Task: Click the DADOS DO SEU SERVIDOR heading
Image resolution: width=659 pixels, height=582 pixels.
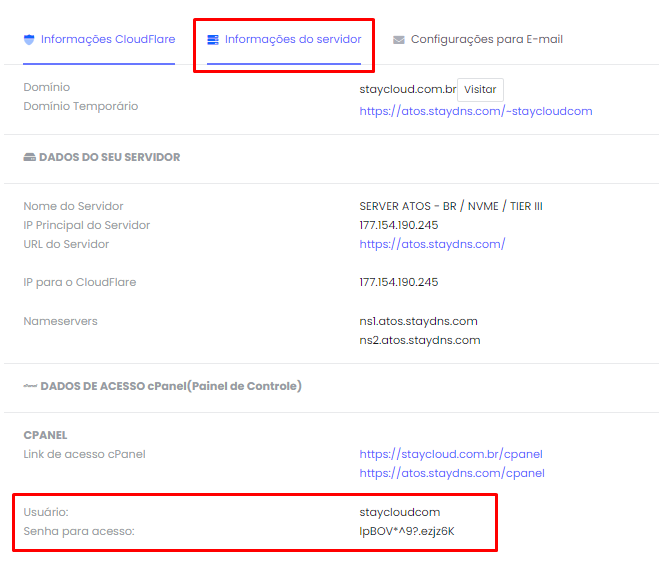Action: [x=109, y=157]
